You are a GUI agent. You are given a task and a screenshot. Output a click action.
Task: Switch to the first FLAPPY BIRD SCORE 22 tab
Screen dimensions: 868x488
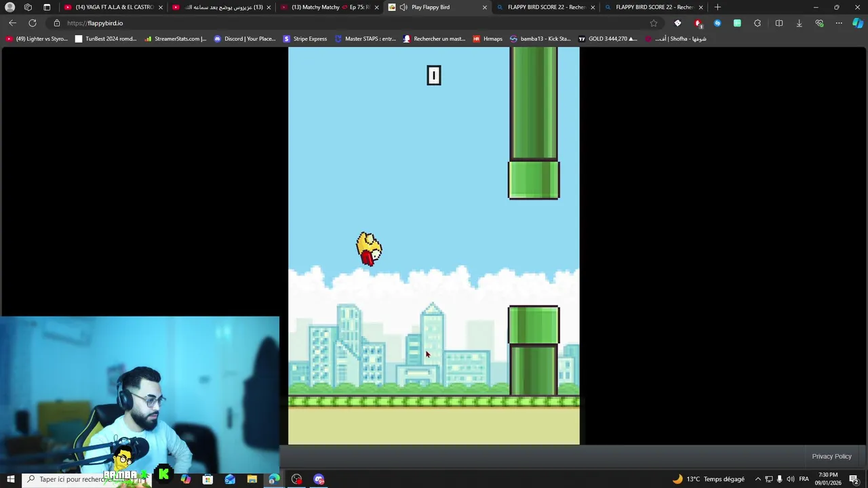[x=547, y=7]
